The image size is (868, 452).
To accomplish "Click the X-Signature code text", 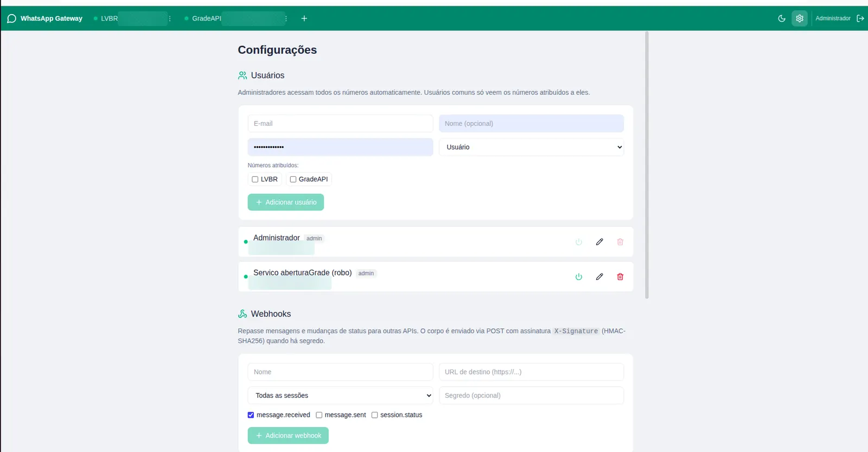I will coord(576,331).
